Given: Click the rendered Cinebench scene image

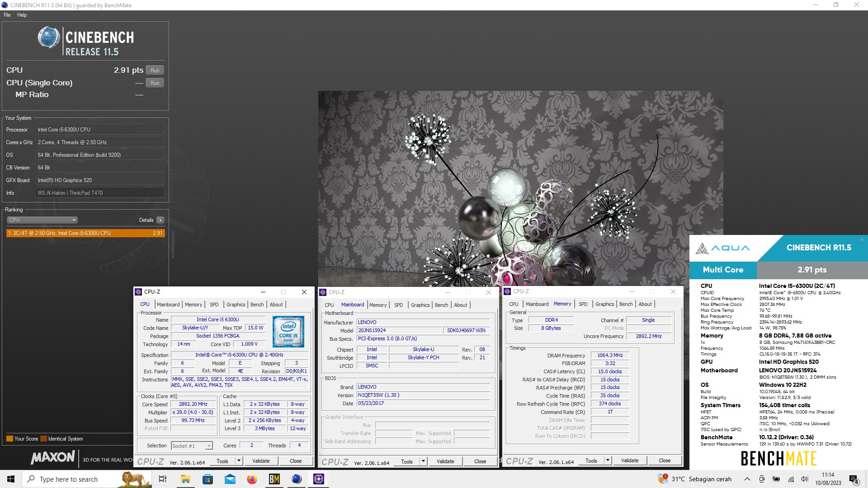Looking at the screenshot, I should point(520,188).
